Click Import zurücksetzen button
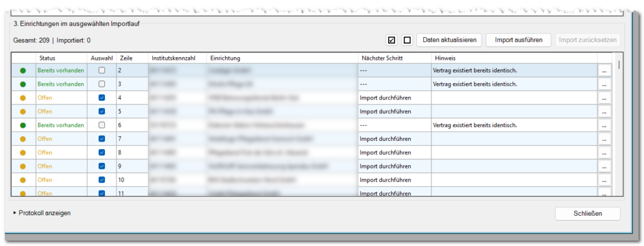Screen dimensions: 644x246 point(588,40)
